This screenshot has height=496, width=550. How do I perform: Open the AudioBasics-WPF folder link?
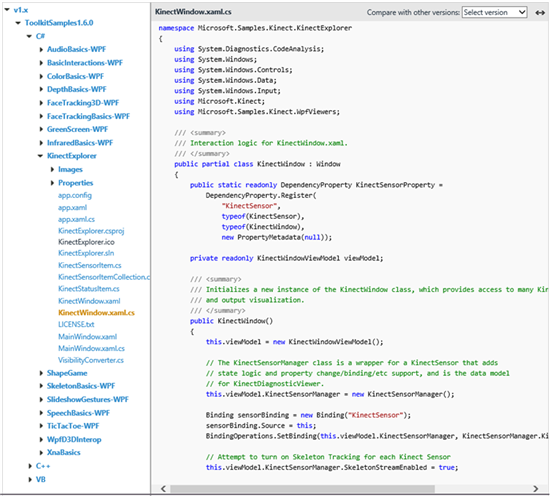pos(76,50)
